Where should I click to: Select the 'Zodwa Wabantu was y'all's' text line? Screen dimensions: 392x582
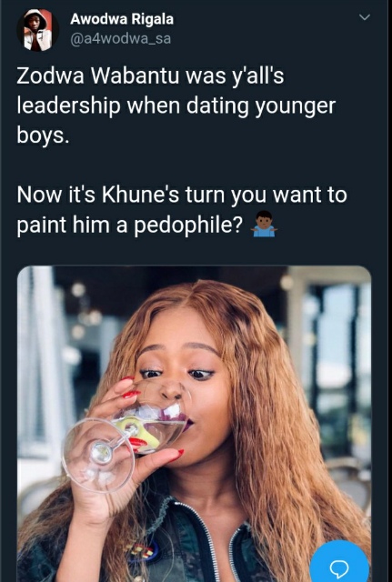coord(150,76)
